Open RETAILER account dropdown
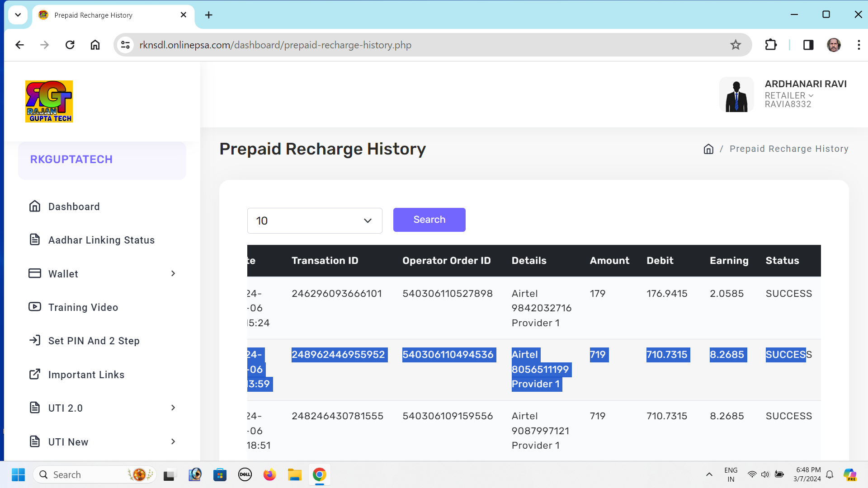Image resolution: width=868 pixels, height=488 pixels. [x=789, y=95]
